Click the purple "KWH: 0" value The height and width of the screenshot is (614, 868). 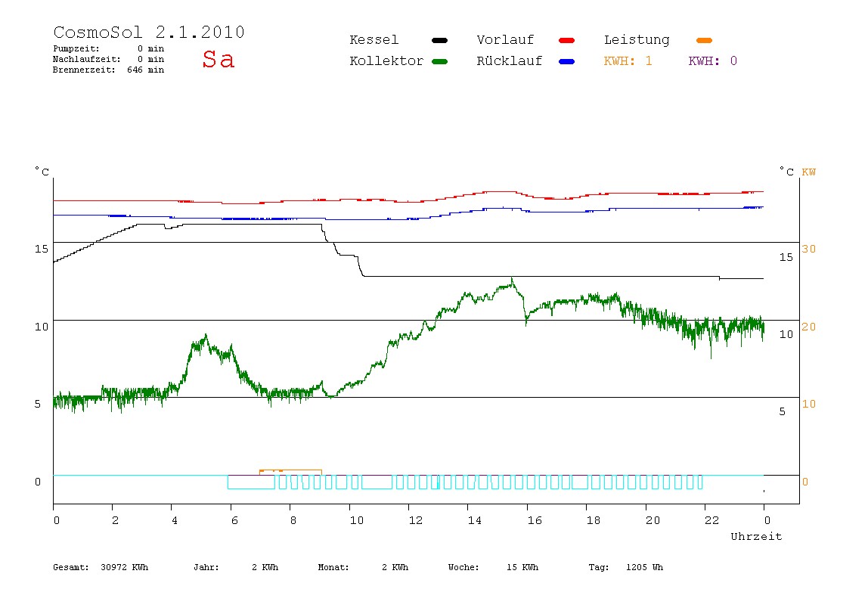pyautogui.click(x=712, y=61)
